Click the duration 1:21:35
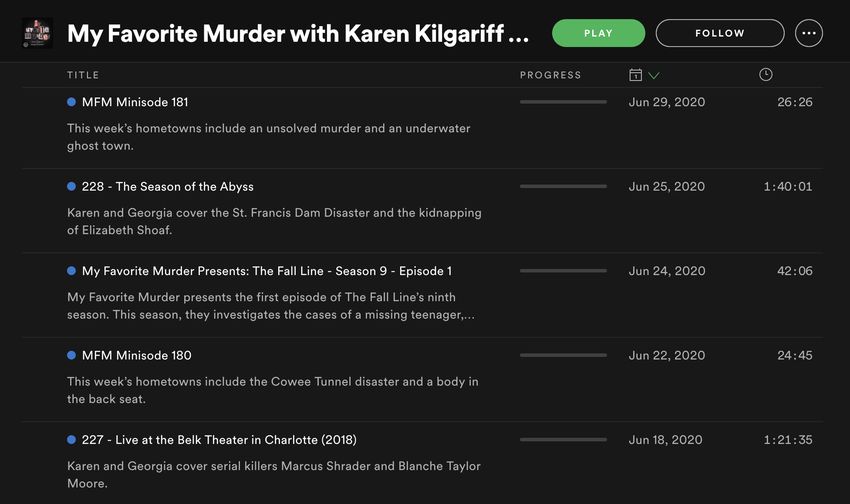This screenshot has height=504, width=850. (x=788, y=441)
